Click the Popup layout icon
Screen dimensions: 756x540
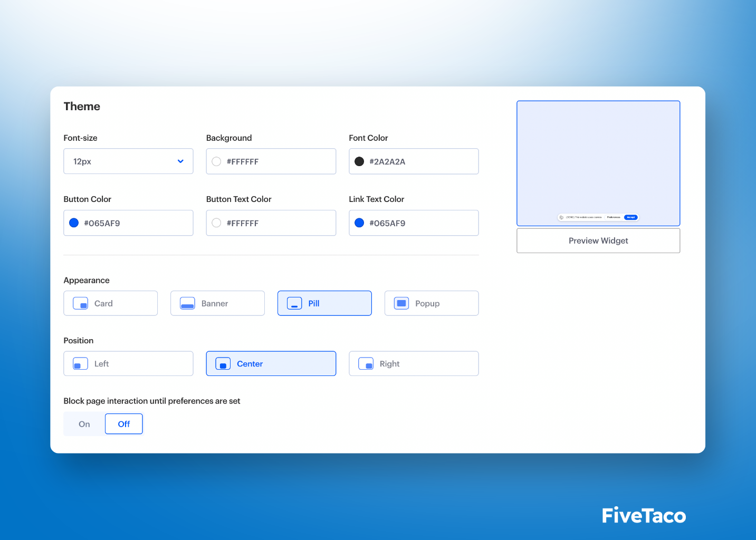tap(401, 303)
